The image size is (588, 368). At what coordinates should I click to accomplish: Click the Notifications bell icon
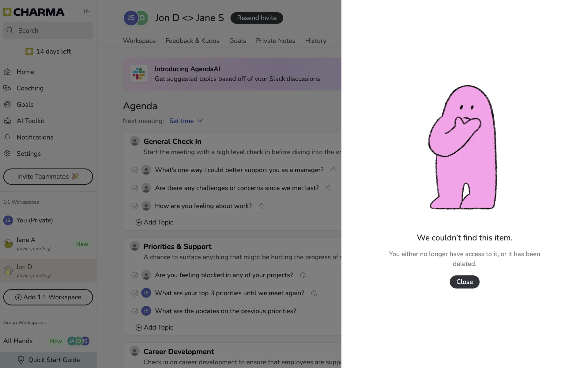7,137
